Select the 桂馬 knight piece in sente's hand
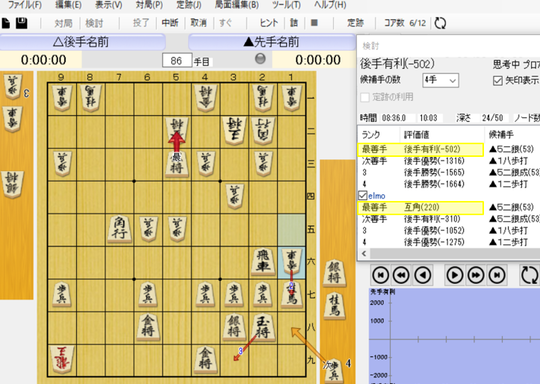The height and width of the screenshot is (384, 540). (x=334, y=306)
